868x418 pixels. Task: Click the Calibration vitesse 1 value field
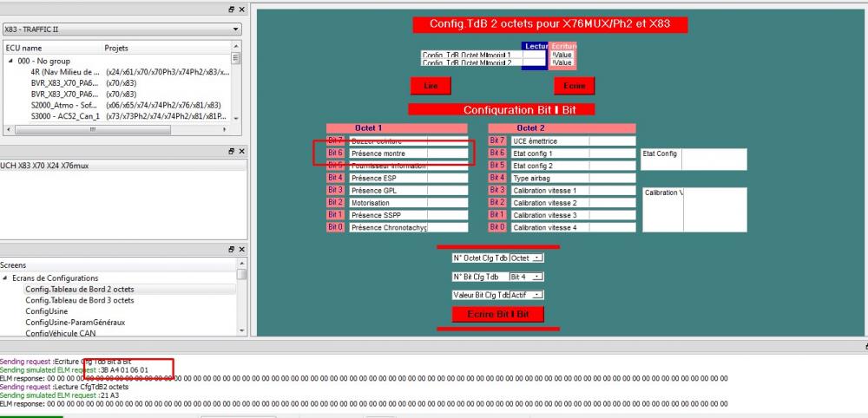[612, 190]
